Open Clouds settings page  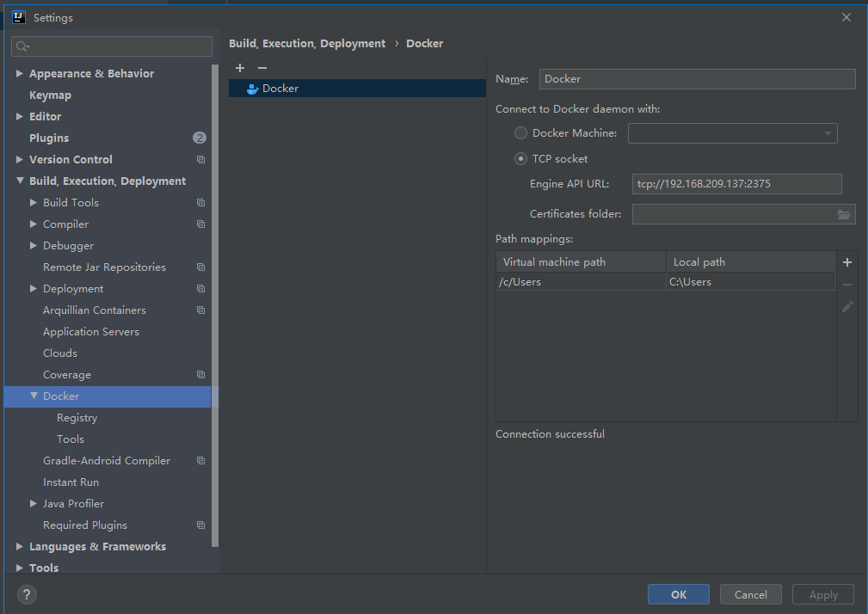[x=60, y=353]
